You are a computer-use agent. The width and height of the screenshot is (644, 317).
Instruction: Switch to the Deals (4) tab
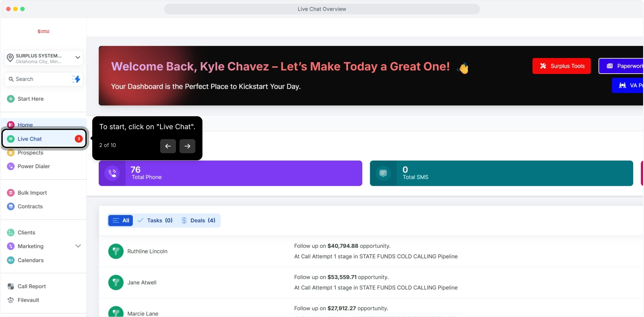pos(198,220)
